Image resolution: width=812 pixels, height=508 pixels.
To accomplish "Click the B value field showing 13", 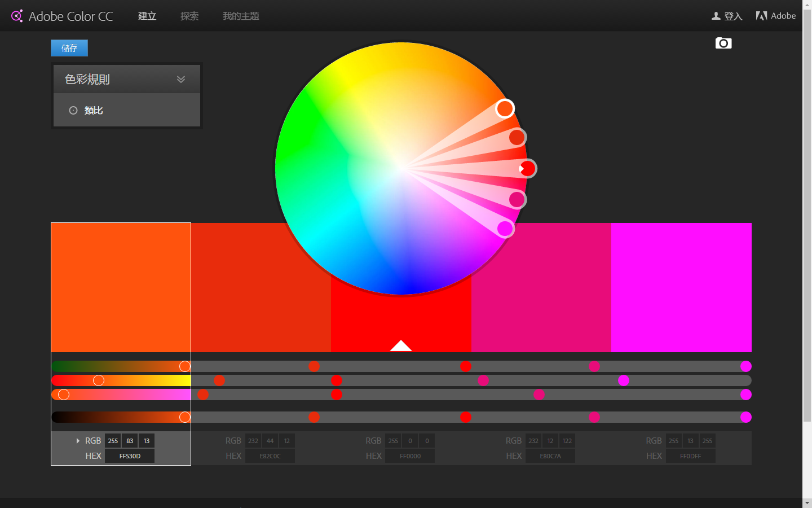I will pos(147,441).
